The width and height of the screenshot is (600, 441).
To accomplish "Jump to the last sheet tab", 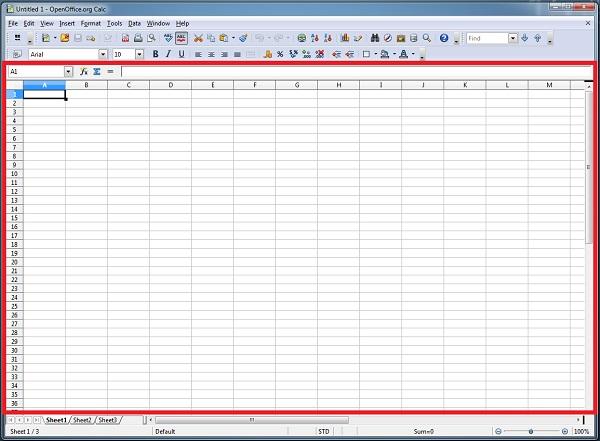I will (x=36, y=420).
